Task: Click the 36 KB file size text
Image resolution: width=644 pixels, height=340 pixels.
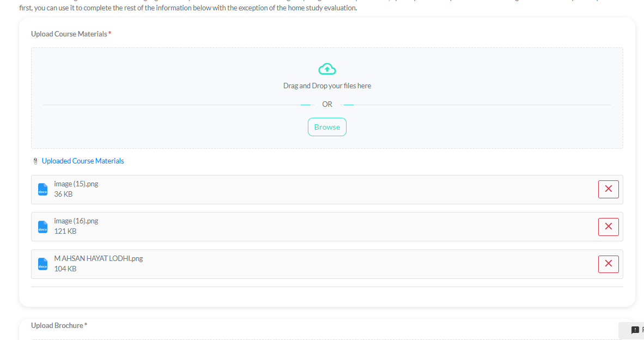Action: [x=63, y=195]
